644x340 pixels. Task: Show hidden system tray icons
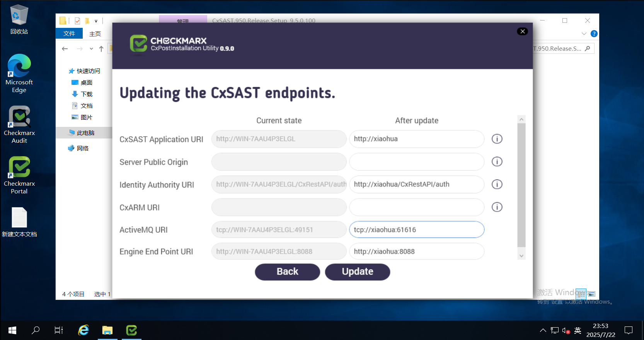click(543, 330)
